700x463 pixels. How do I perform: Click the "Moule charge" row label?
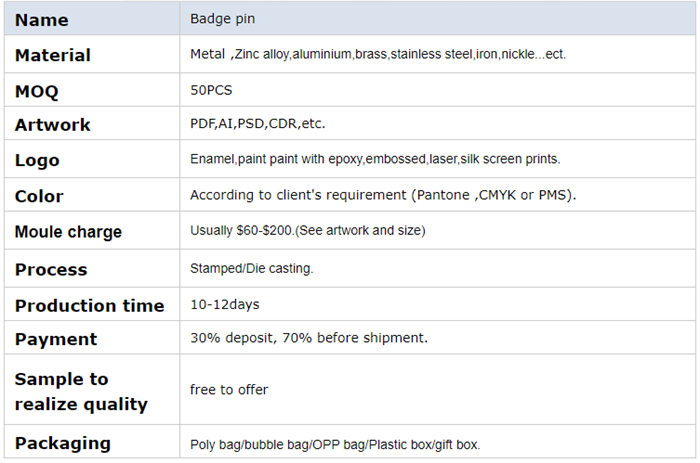point(68,232)
